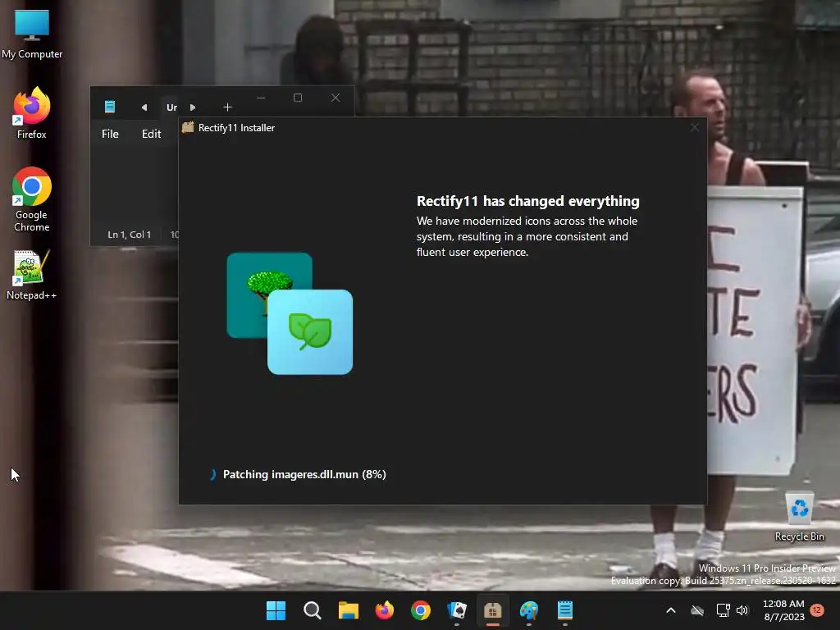Launch Firefox from the taskbar

click(x=384, y=610)
